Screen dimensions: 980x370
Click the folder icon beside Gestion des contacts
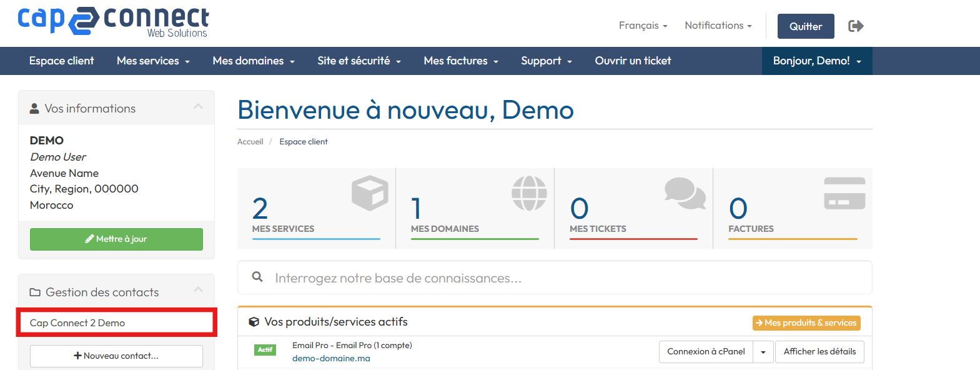coord(35,292)
